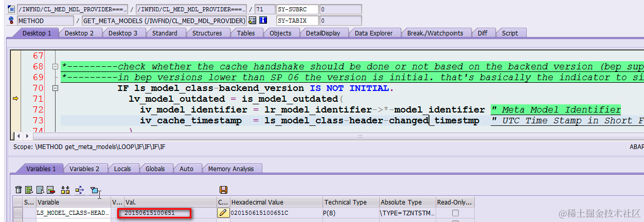644x222 pixels.
Task: Click the orange floppy disk save icon
Action: click(223, 190)
